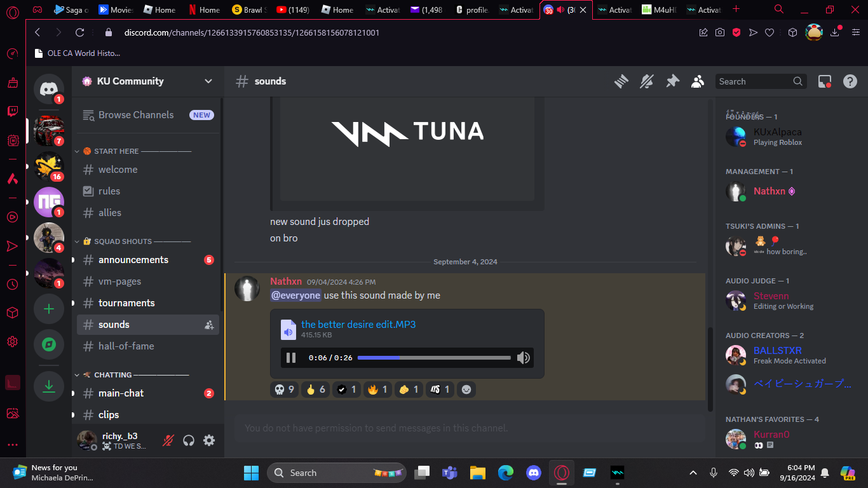
Task: Open the Windows Start menu
Action: (x=251, y=473)
